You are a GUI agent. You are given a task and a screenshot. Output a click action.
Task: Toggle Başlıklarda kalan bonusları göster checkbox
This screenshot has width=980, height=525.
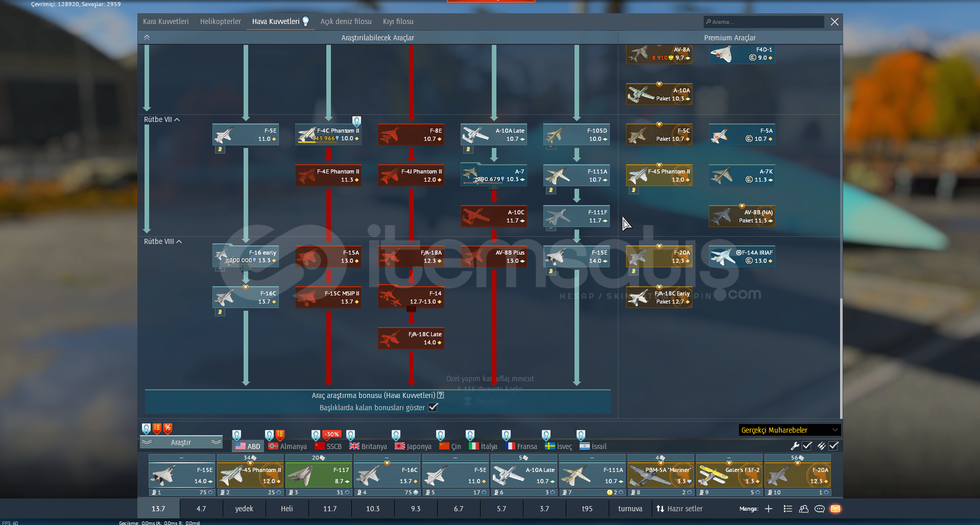[x=433, y=407]
